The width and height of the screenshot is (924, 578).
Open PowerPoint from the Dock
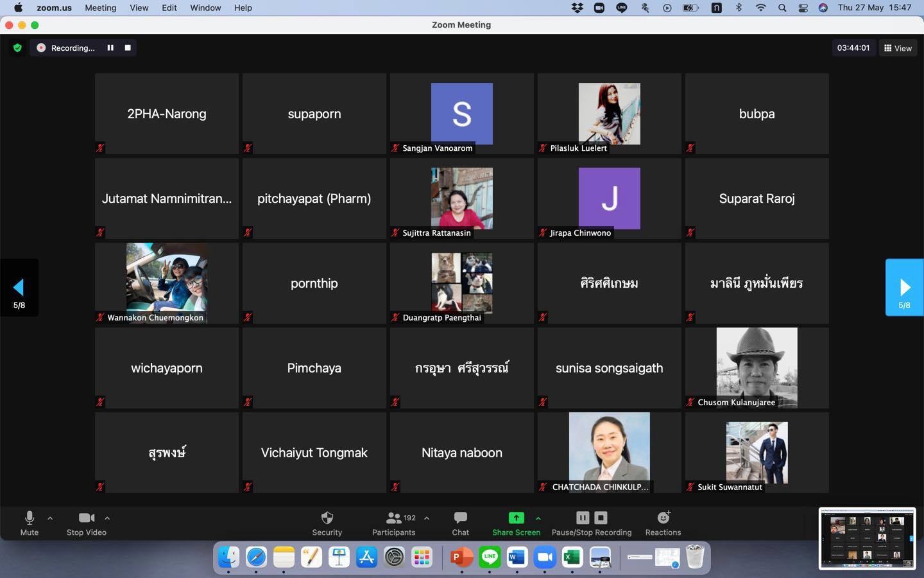point(461,557)
